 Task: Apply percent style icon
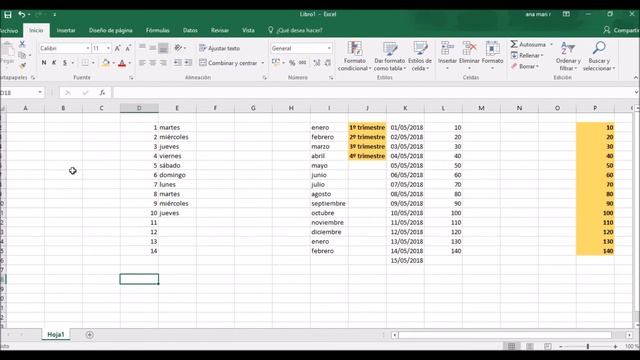pyautogui.click(x=292, y=63)
